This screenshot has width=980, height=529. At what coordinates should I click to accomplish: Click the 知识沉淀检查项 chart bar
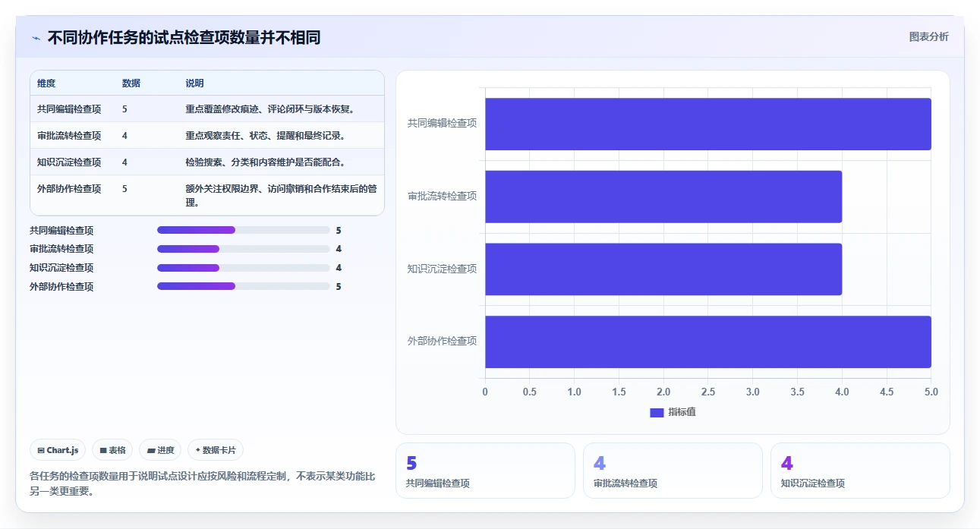(663, 269)
